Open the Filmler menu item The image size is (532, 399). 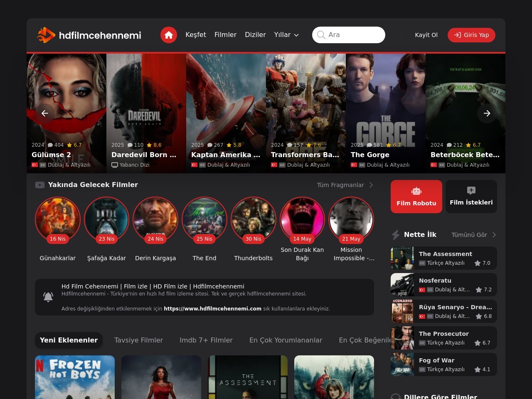point(225,35)
